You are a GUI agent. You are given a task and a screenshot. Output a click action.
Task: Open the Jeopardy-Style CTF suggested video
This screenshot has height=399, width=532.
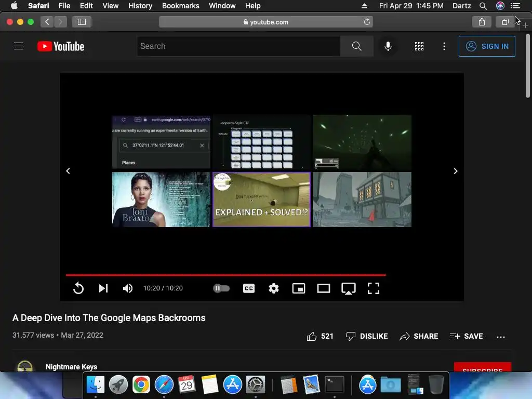(x=261, y=142)
